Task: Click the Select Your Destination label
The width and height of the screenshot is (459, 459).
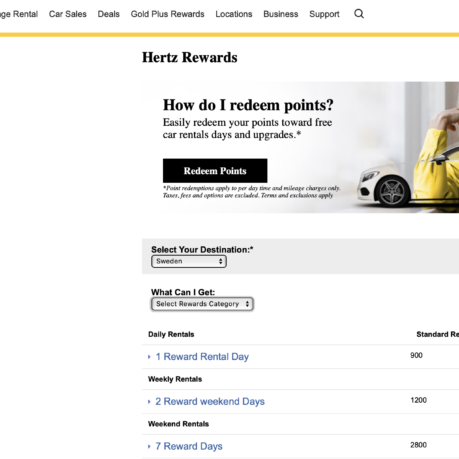Action: click(x=202, y=250)
